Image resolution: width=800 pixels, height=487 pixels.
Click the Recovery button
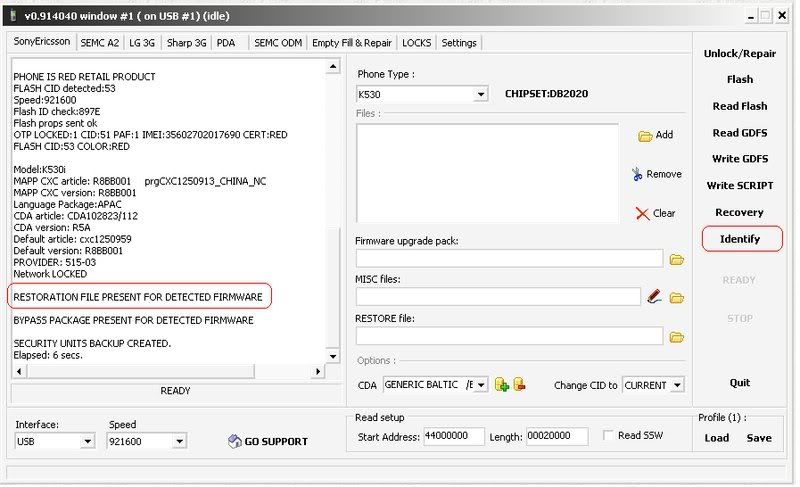(739, 212)
